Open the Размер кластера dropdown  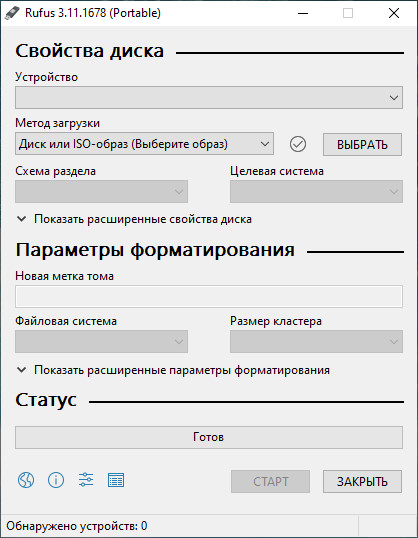click(316, 341)
